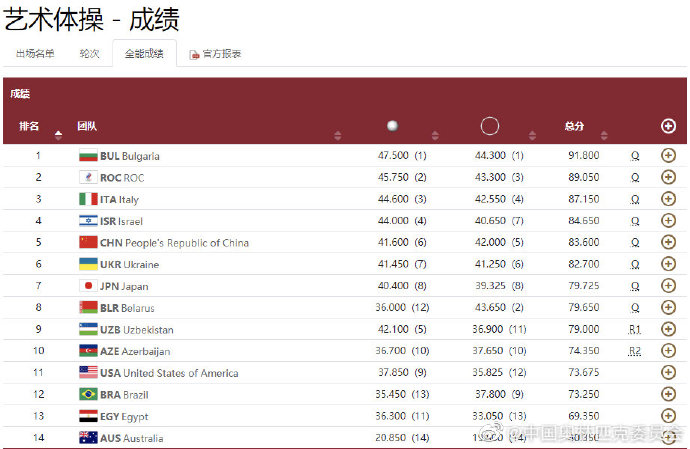
Task: Expand People's Republic of China row
Action: point(668,242)
